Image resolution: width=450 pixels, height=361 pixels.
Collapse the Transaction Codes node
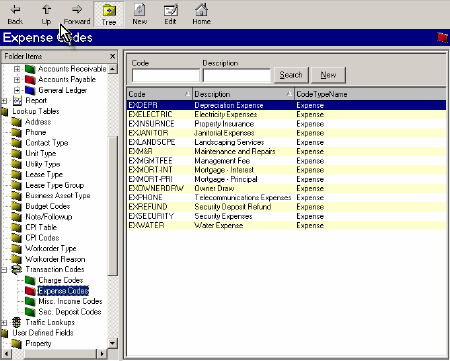4,270
